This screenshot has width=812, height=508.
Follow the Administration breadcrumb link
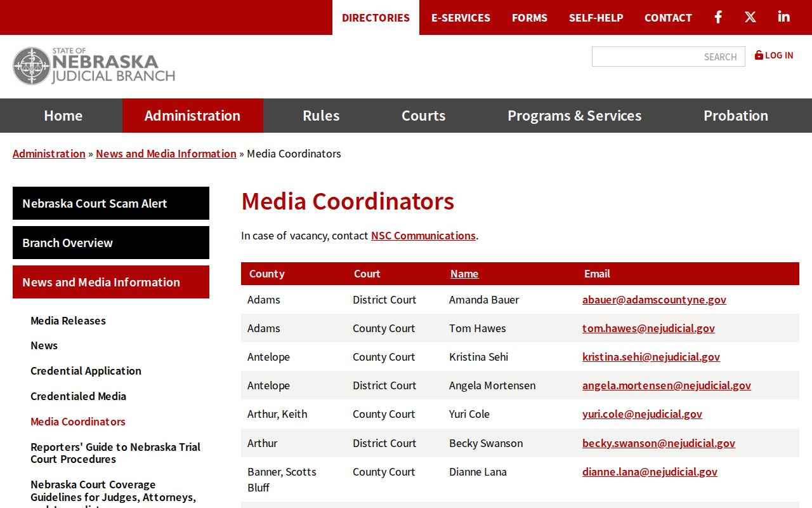pos(49,154)
